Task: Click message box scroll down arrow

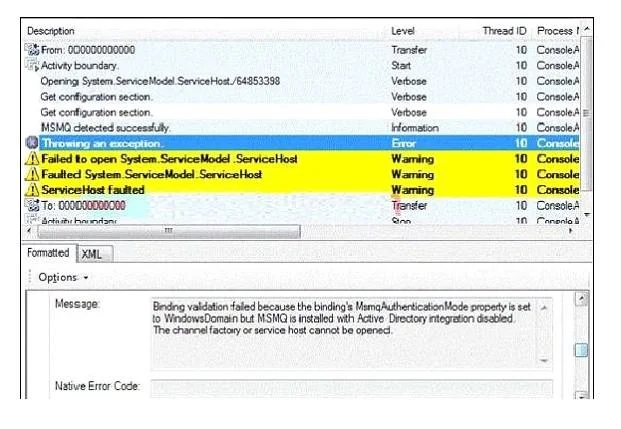Action: click(x=545, y=360)
